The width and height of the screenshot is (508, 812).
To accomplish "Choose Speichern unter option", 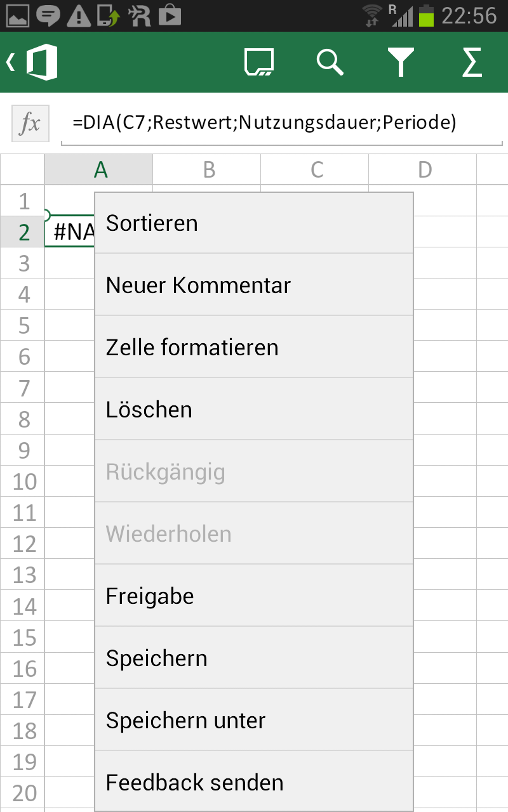I will coord(254,721).
